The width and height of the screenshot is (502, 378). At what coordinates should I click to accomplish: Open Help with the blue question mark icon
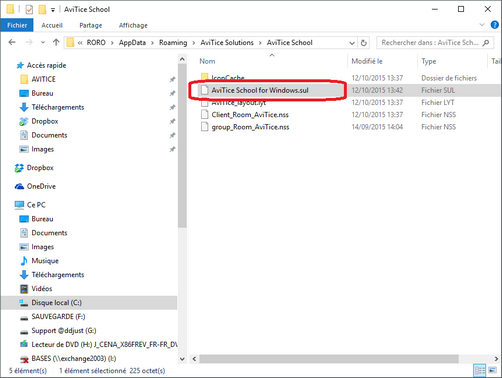pos(494,25)
